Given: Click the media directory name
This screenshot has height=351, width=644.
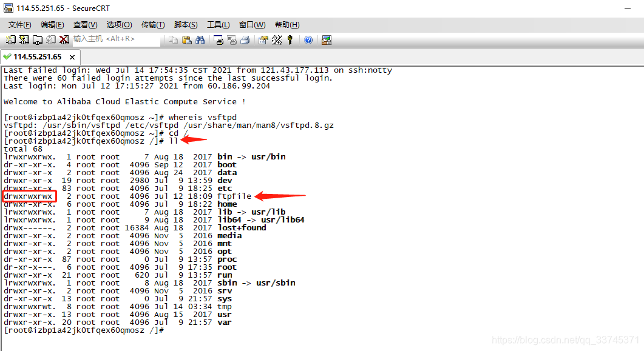Looking at the screenshot, I should coord(229,236).
